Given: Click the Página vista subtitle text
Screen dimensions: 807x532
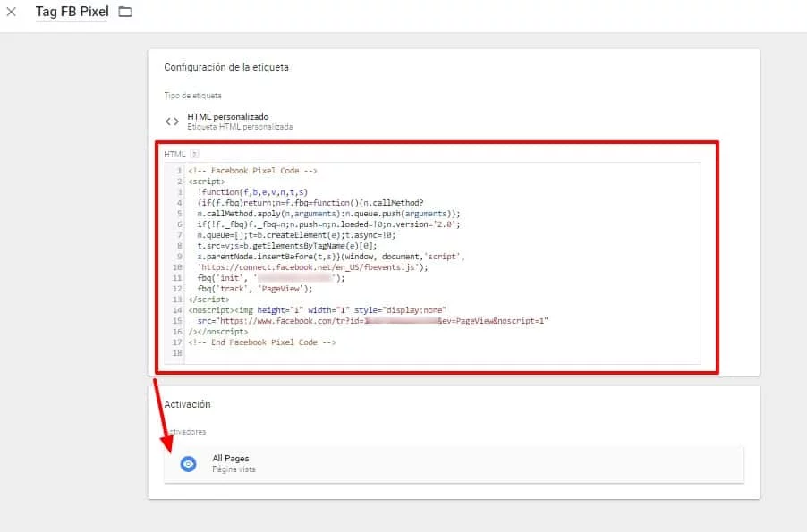Looking at the screenshot, I should [x=234, y=469].
